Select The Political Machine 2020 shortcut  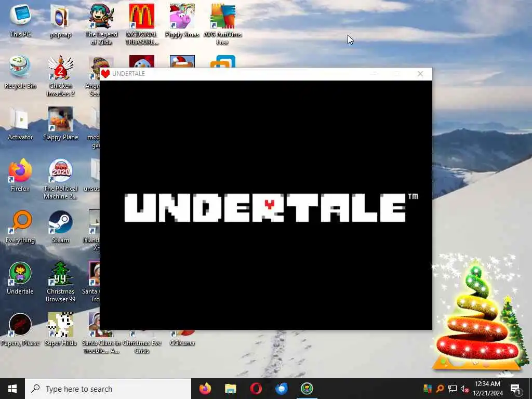pos(60,179)
